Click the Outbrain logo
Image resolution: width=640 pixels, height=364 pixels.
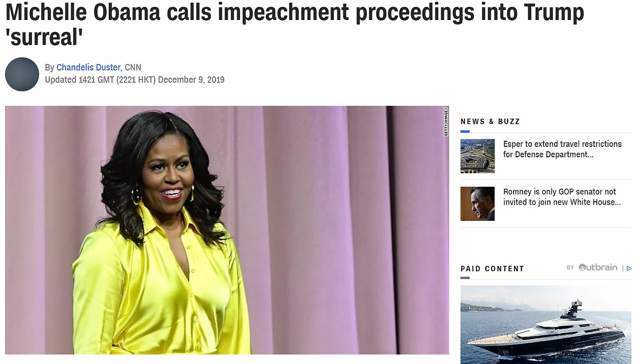coord(598,268)
